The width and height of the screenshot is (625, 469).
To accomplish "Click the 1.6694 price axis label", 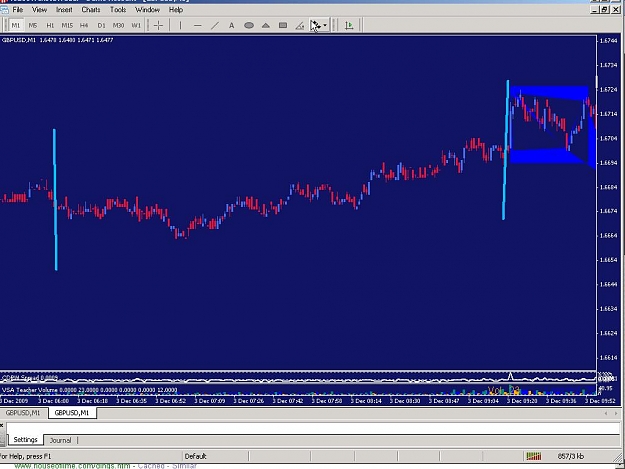I will pos(609,163).
